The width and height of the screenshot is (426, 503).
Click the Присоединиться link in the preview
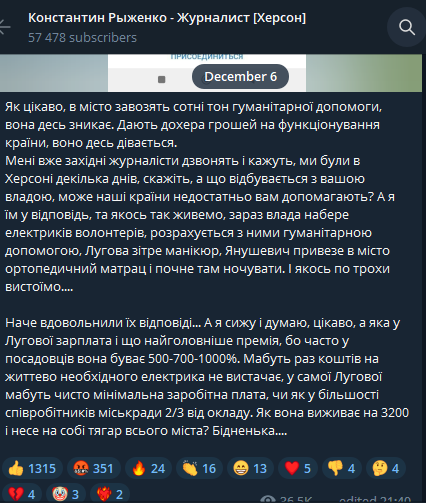click(207, 57)
